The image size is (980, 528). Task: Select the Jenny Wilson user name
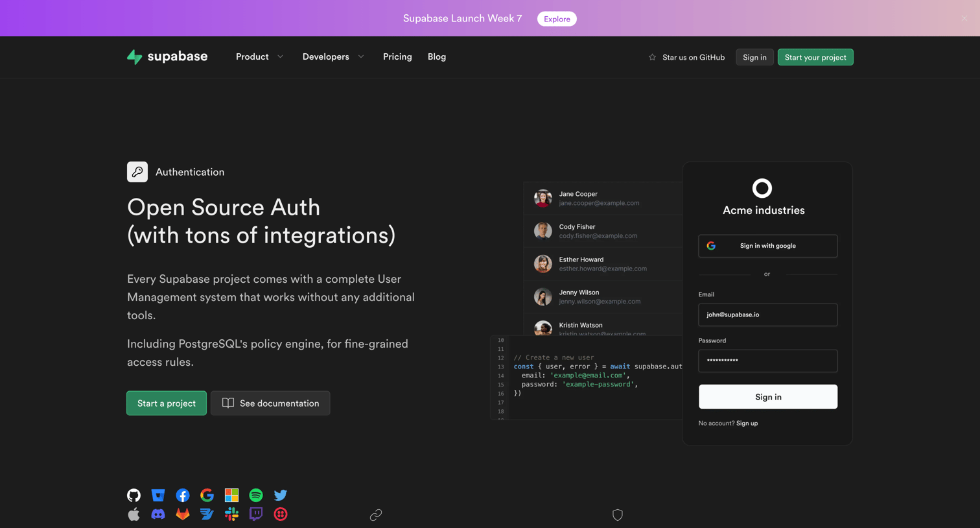579,293
